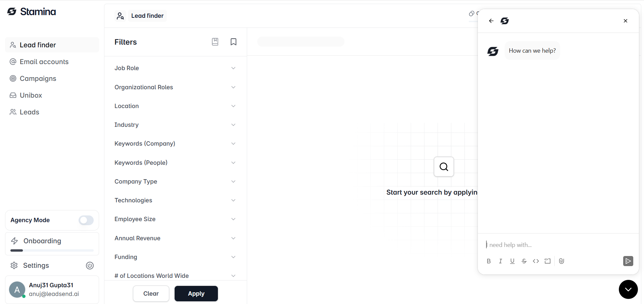This screenshot has height=304, width=644.
Task: Open the Onboarding card
Action: 52,244
